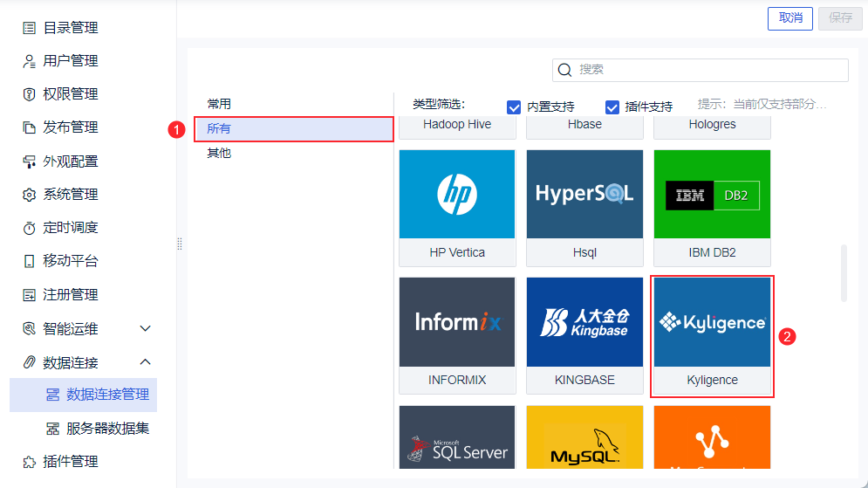The height and width of the screenshot is (488, 868).
Task: Click the 移动平台 phone icon
Action: click(x=30, y=261)
